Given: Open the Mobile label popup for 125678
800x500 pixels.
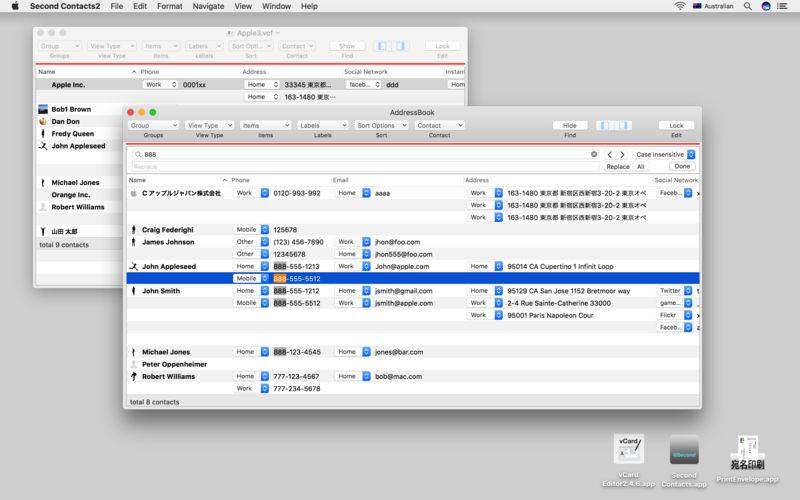Looking at the screenshot, I should tap(251, 230).
